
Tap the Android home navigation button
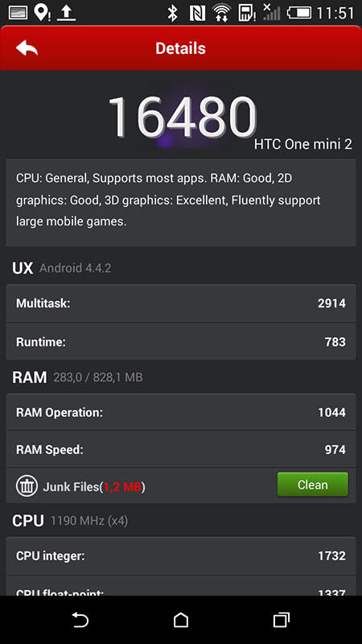coord(181,620)
